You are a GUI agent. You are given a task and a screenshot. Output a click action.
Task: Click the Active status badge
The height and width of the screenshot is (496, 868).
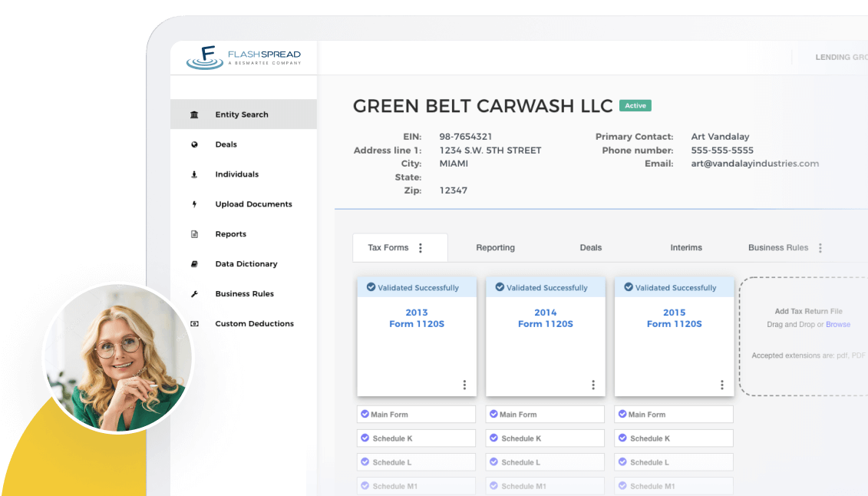pos(635,106)
